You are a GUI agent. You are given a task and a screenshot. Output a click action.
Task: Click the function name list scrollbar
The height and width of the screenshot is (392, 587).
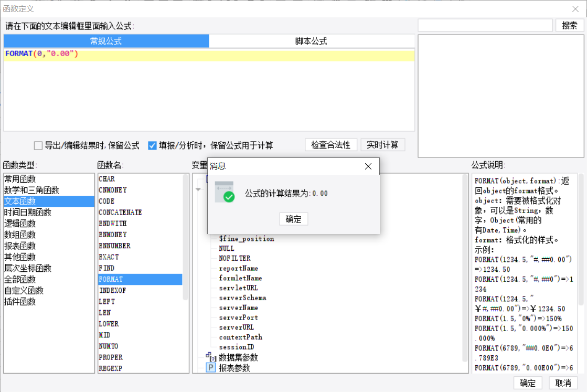pyautogui.click(x=185, y=237)
